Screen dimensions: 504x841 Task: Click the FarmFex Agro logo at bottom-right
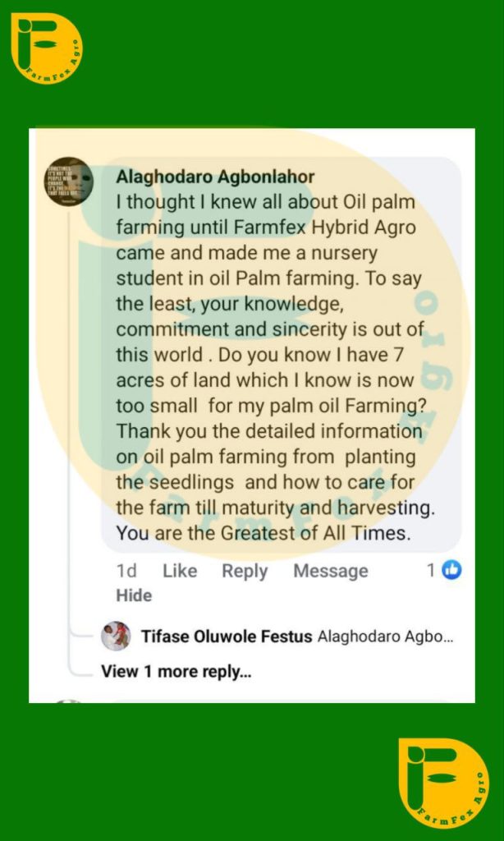pyautogui.click(x=443, y=783)
